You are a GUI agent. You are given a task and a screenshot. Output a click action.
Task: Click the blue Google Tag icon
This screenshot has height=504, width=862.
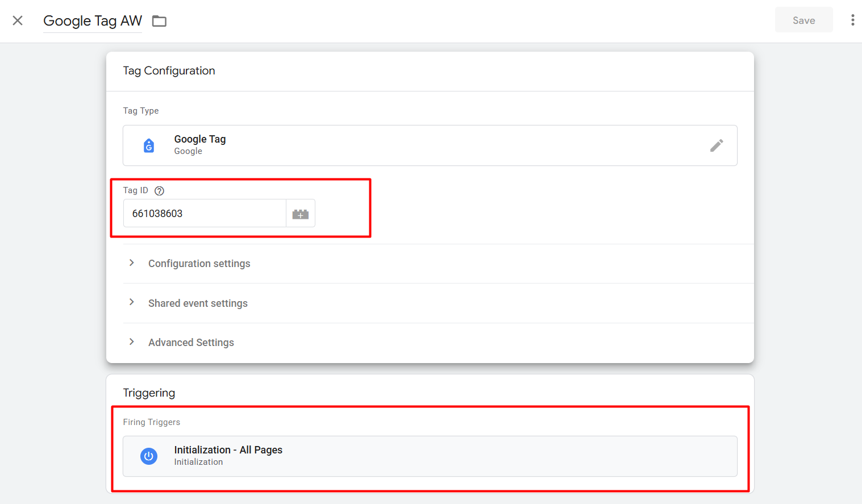(149, 145)
